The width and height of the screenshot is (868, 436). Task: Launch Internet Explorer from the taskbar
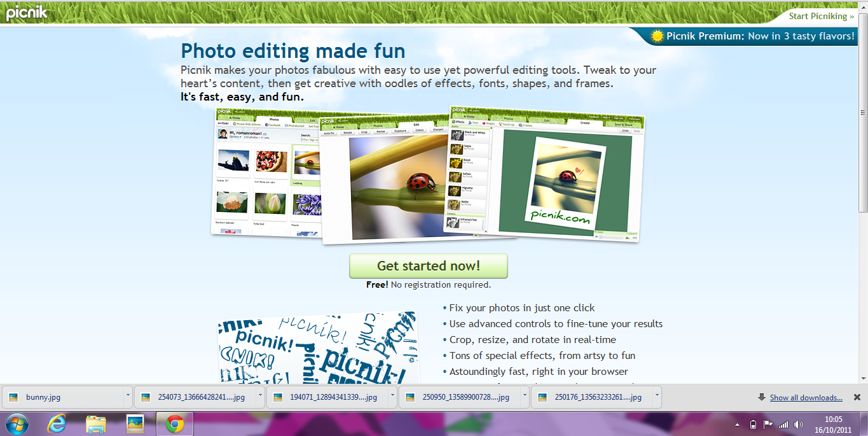(x=57, y=424)
